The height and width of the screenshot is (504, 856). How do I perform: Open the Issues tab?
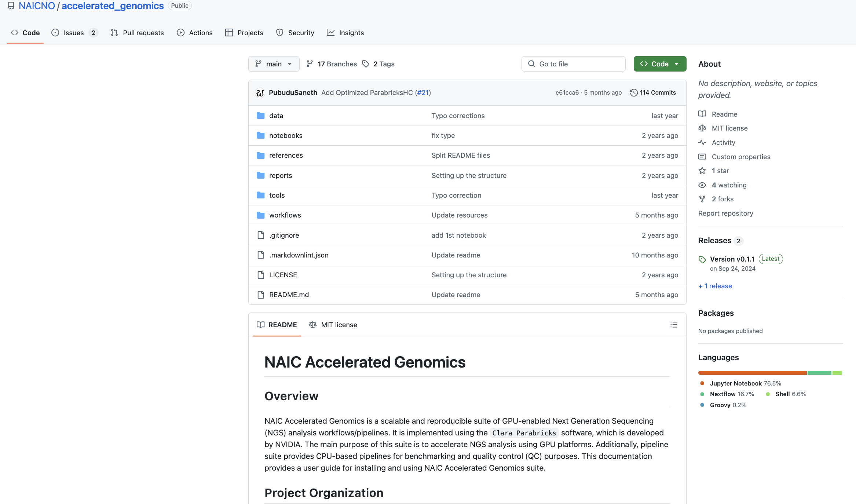[x=75, y=33]
